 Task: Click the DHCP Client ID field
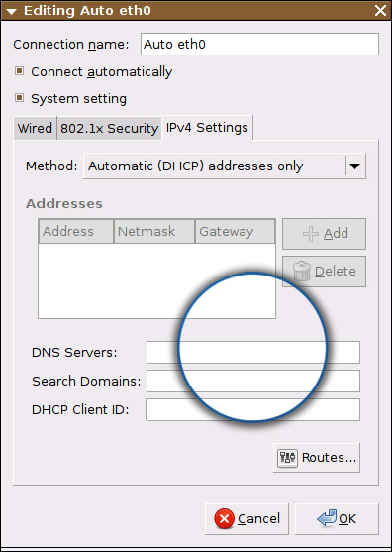pyautogui.click(x=252, y=409)
